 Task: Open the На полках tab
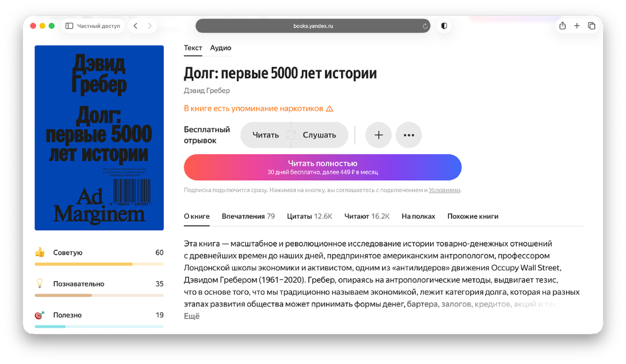coord(418,216)
